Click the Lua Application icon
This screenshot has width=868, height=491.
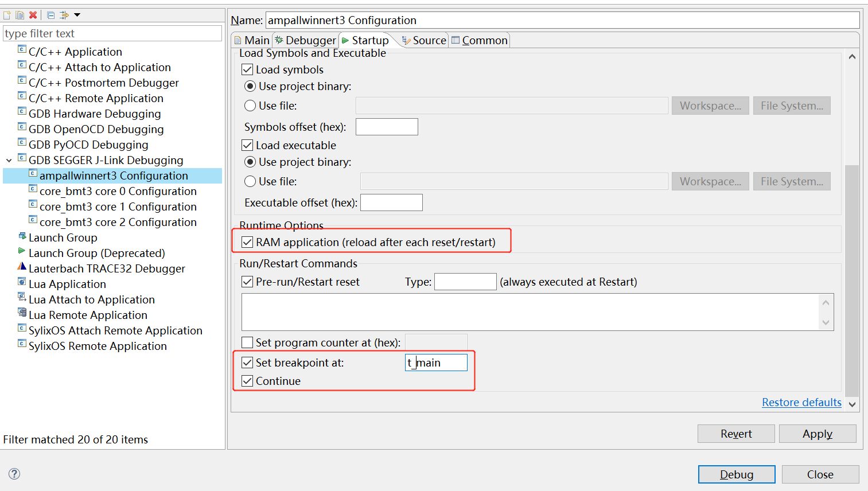pyautogui.click(x=22, y=282)
